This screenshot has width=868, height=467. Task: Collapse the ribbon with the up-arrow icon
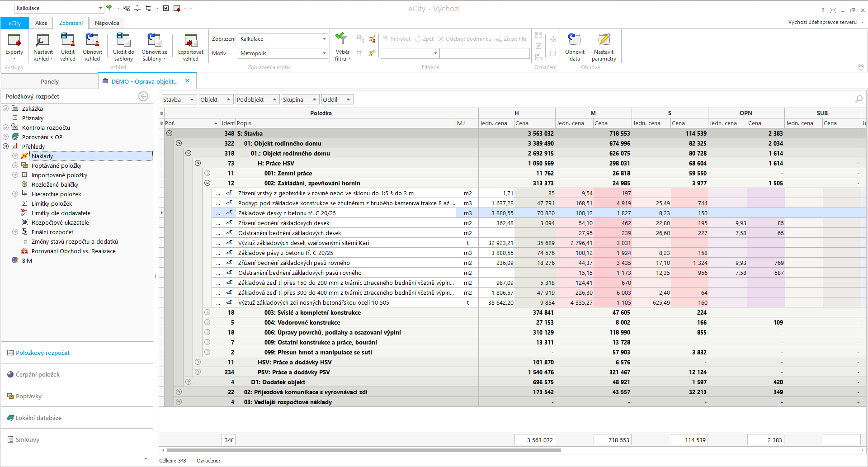pyautogui.click(x=861, y=66)
